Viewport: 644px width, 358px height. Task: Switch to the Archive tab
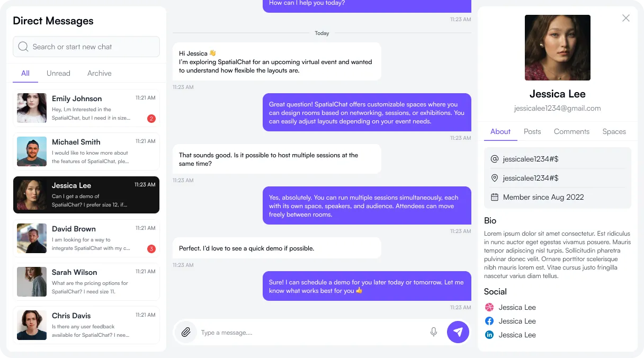pyautogui.click(x=100, y=73)
